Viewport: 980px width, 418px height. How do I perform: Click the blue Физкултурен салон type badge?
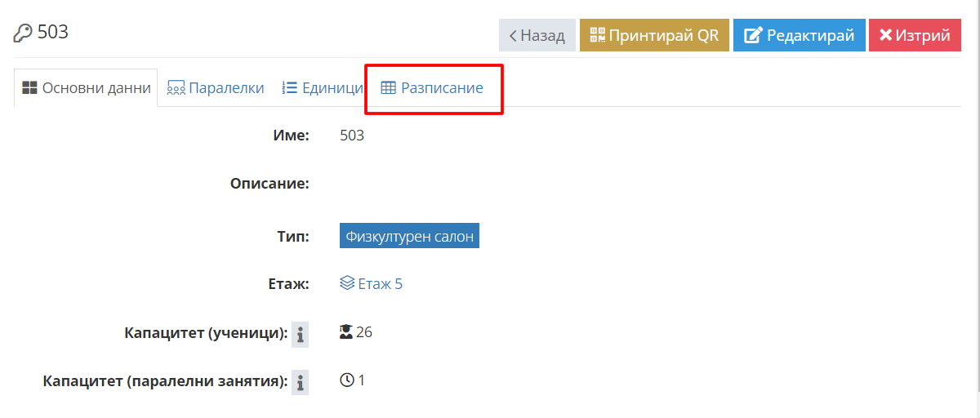pos(409,236)
